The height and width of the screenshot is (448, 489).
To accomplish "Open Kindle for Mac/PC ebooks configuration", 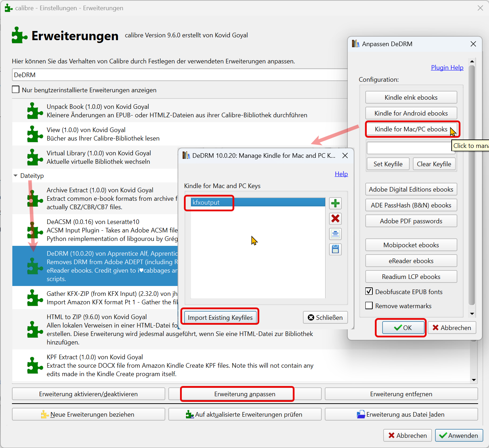I will tap(411, 129).
